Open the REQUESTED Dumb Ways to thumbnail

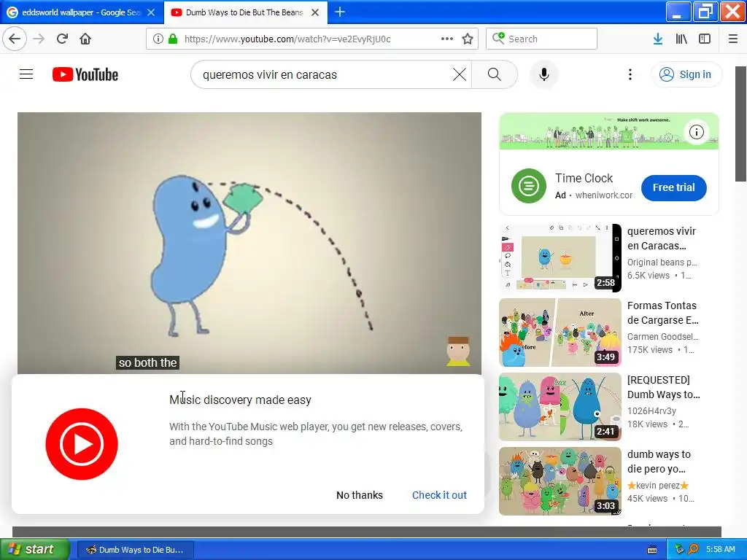click(x=560, y=407)
